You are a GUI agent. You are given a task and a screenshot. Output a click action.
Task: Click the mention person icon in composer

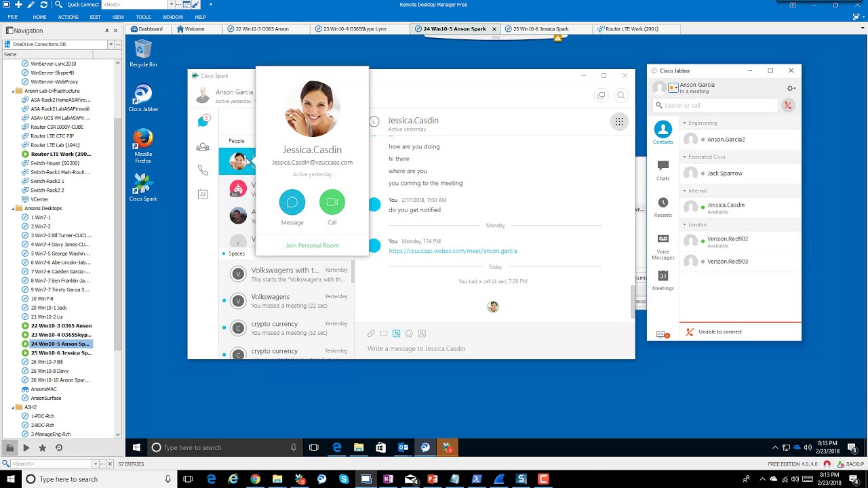(x=422, y=333)
